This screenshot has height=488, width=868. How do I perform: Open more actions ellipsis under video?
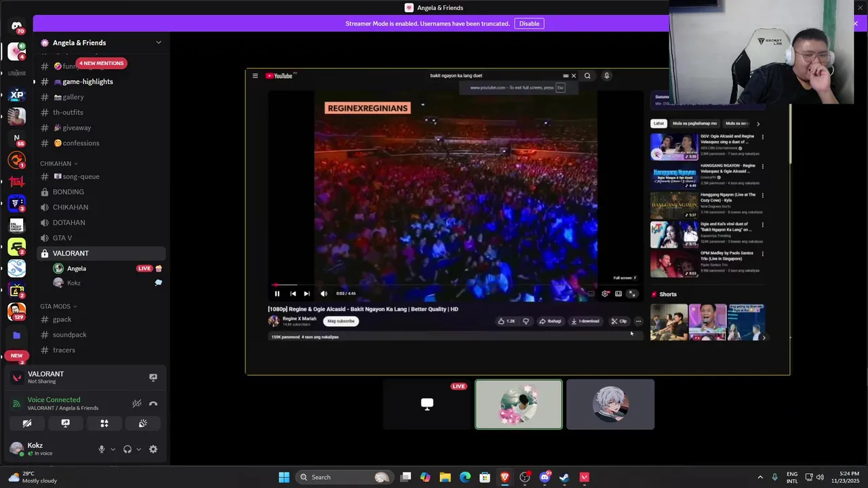coord(638,321)
